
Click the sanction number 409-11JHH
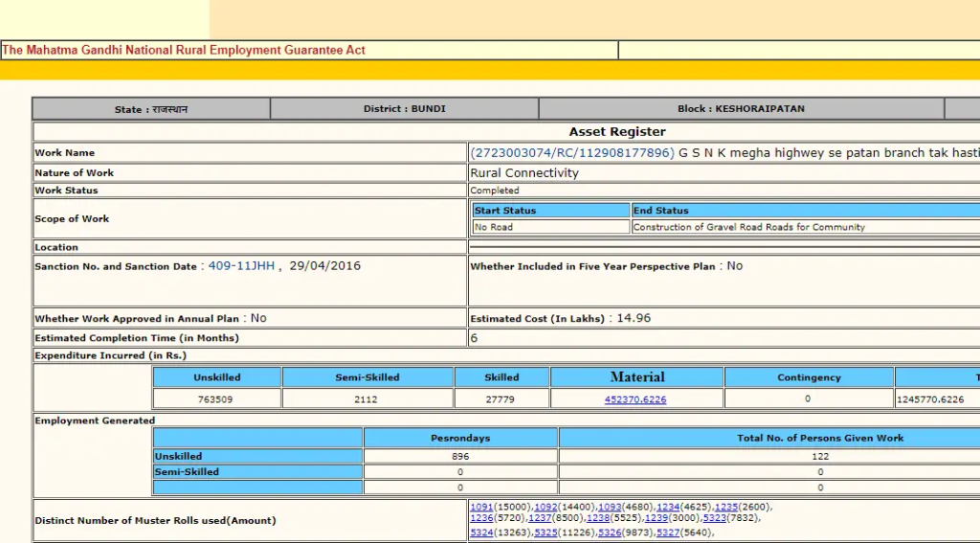(x=241, y=266)
